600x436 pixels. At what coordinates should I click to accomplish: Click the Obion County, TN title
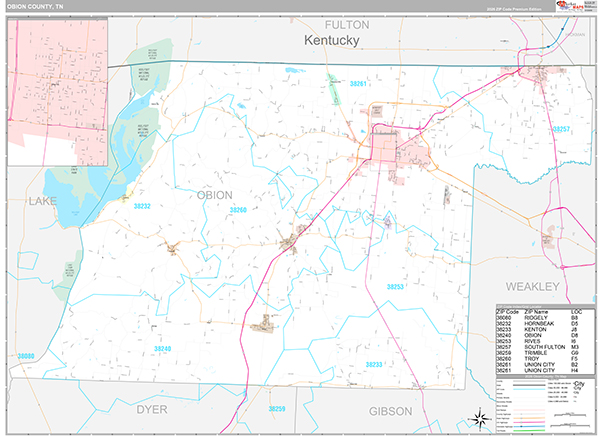(x=40, y=10)
